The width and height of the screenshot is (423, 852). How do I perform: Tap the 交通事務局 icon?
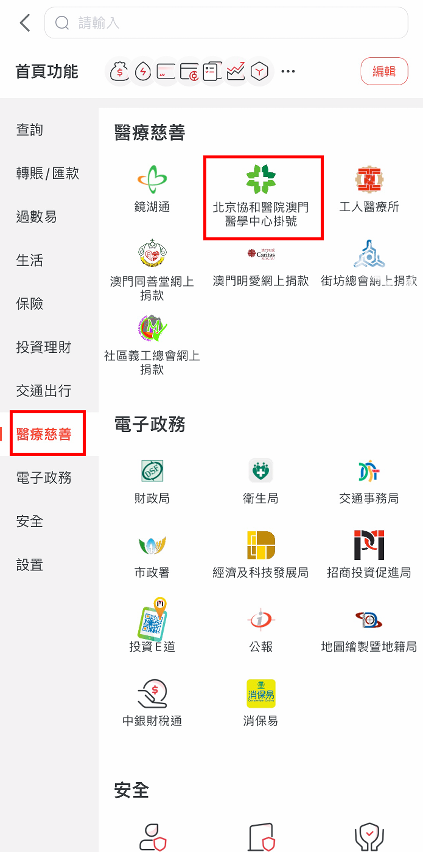pyautogui.click(x=369, y=471)
